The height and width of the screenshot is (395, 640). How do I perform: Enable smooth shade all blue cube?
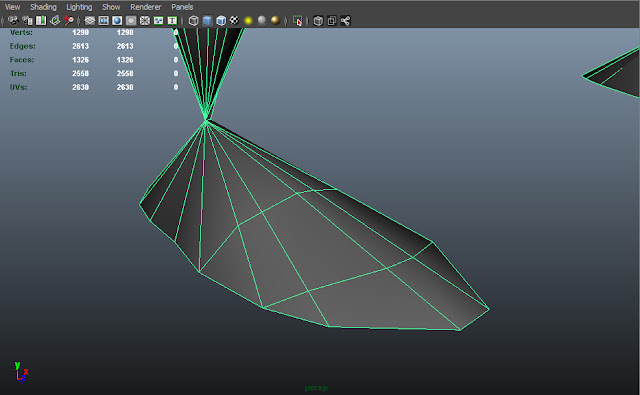(x=207, y=20)
